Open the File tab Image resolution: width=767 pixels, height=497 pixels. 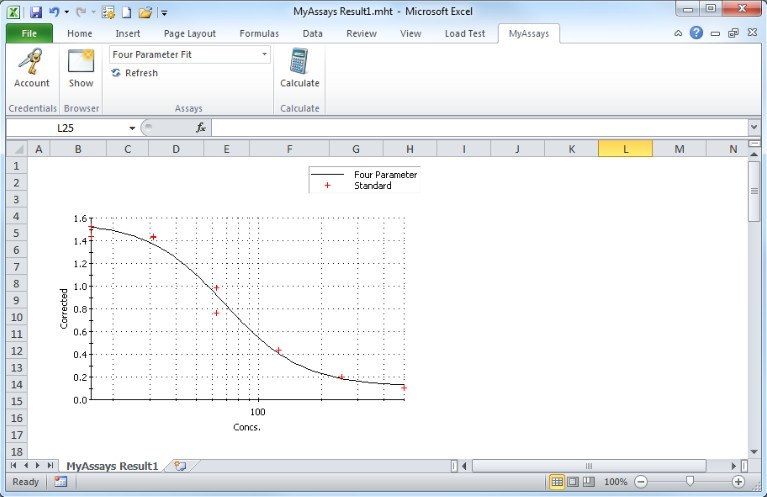point(29,33)
